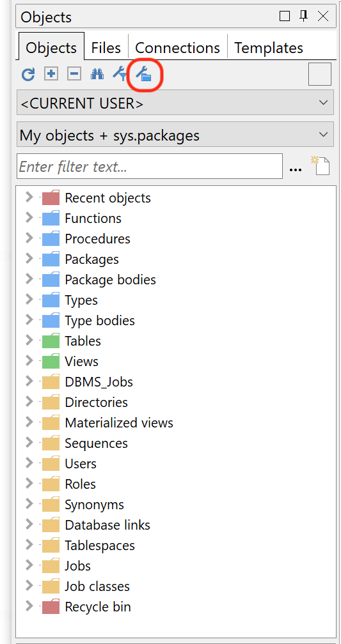Maximize the Objects panel
Viewport: 341px width, 644px height.
click(x=284, y=16)
